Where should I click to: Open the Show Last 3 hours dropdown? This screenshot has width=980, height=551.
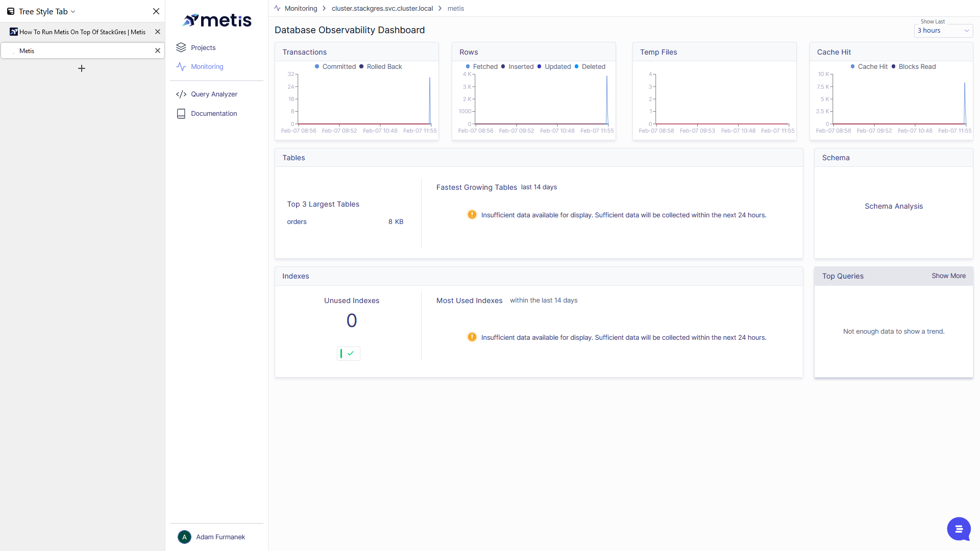click(943, 31)
